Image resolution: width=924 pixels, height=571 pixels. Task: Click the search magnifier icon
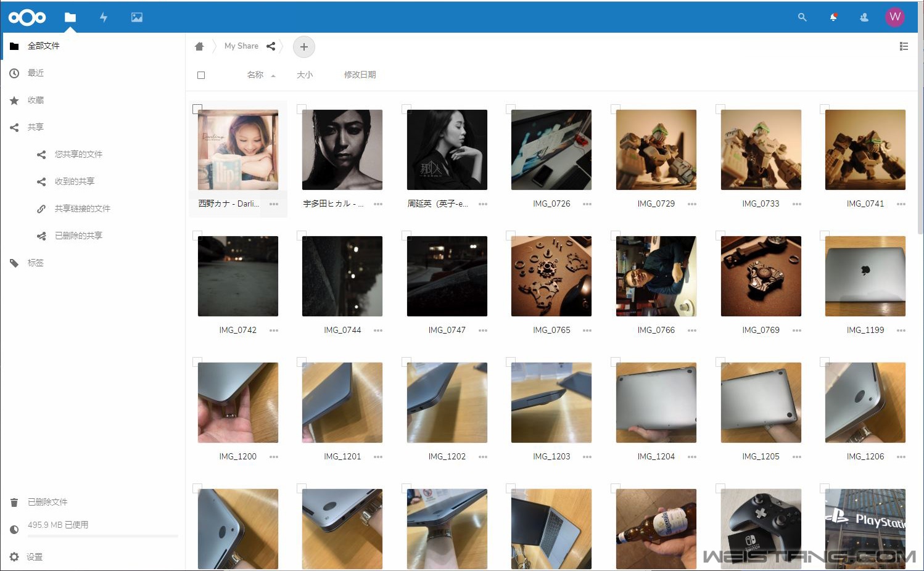coord(802,17)
